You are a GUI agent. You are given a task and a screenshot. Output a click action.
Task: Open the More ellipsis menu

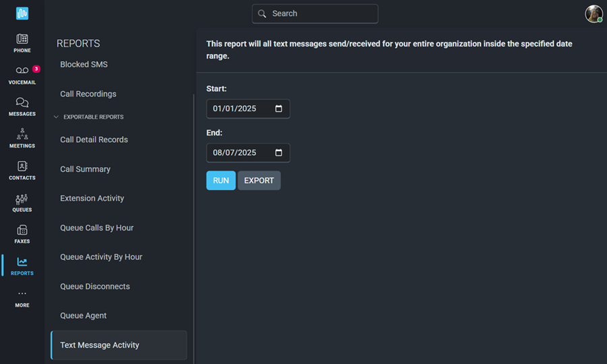[x=22, y=294]
